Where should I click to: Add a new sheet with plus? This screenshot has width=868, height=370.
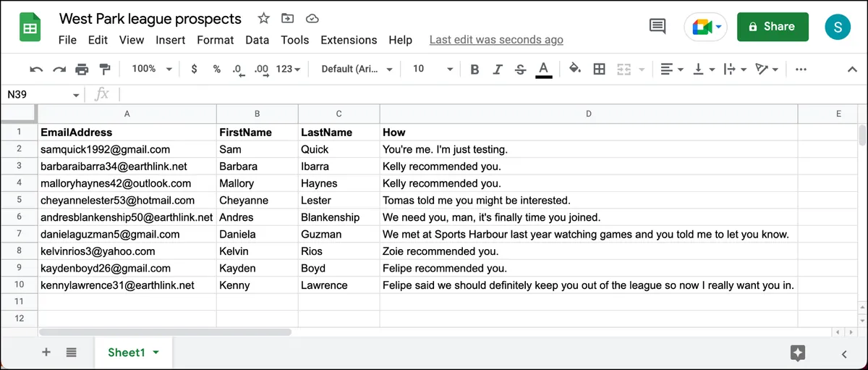pos(46,353)
